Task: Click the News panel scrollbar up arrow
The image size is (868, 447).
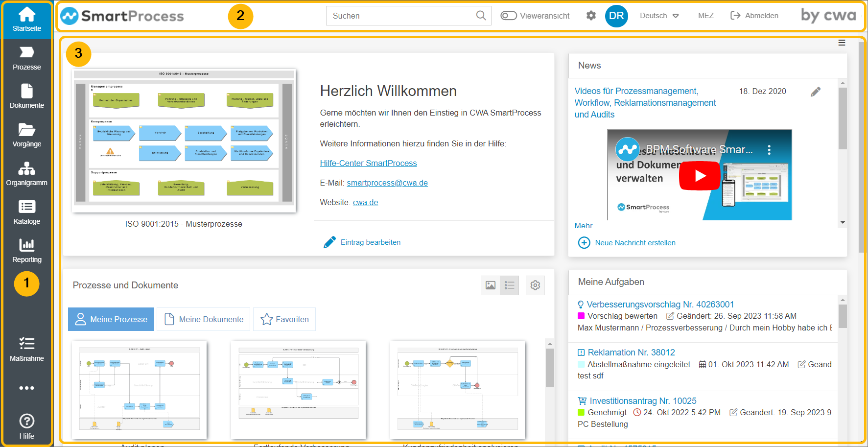Action: 843,83
